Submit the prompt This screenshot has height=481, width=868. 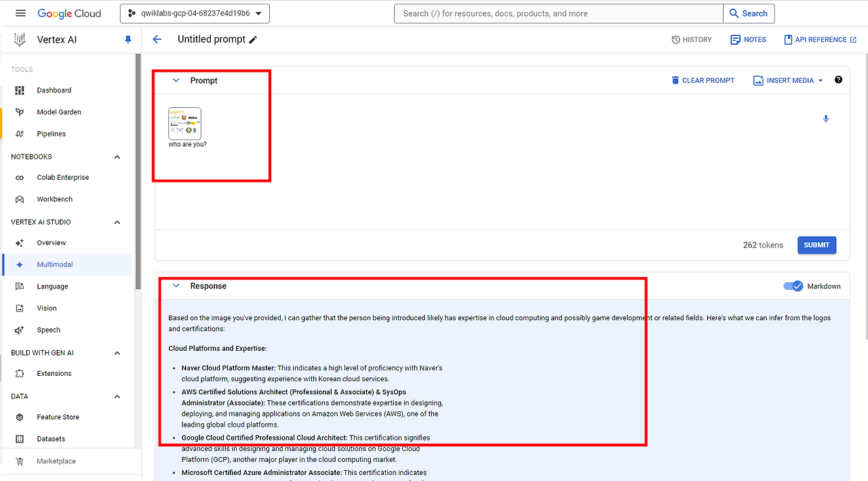816,245
